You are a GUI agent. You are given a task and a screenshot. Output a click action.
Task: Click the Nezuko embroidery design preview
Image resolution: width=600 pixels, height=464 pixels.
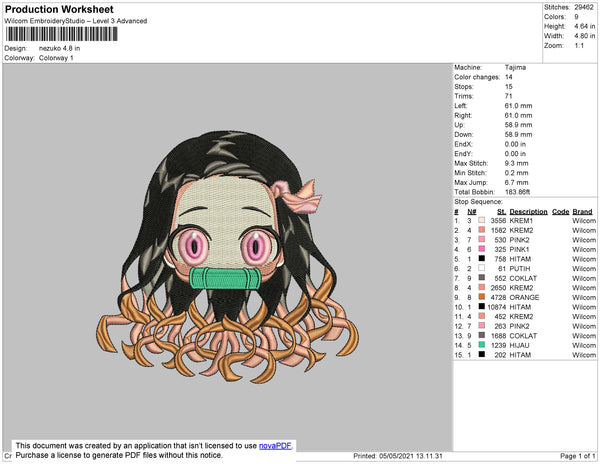click(x=227, y=257)
